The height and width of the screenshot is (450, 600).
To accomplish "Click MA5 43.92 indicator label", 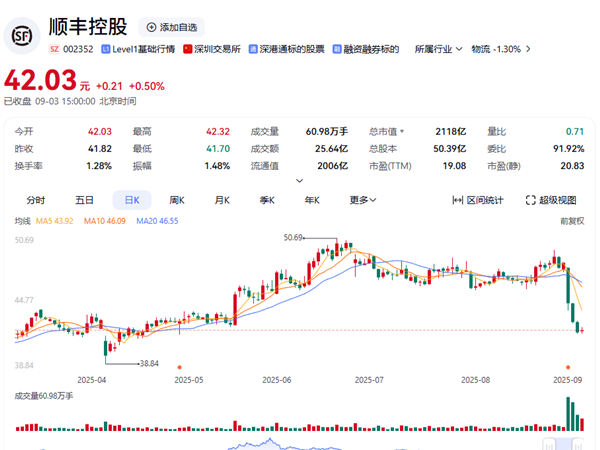I will coord(54,221).
